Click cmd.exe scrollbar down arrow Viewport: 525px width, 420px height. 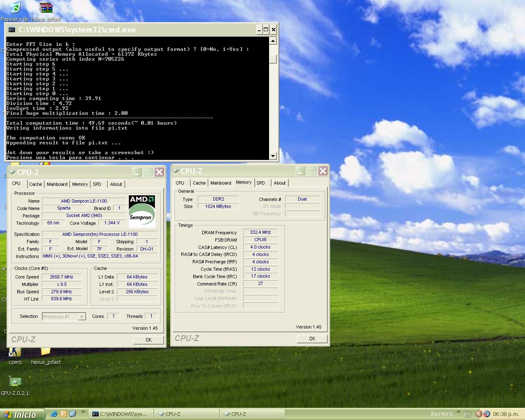pos(273,156)
